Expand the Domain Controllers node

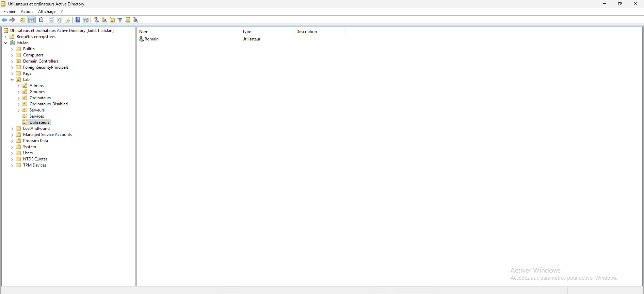12,62
